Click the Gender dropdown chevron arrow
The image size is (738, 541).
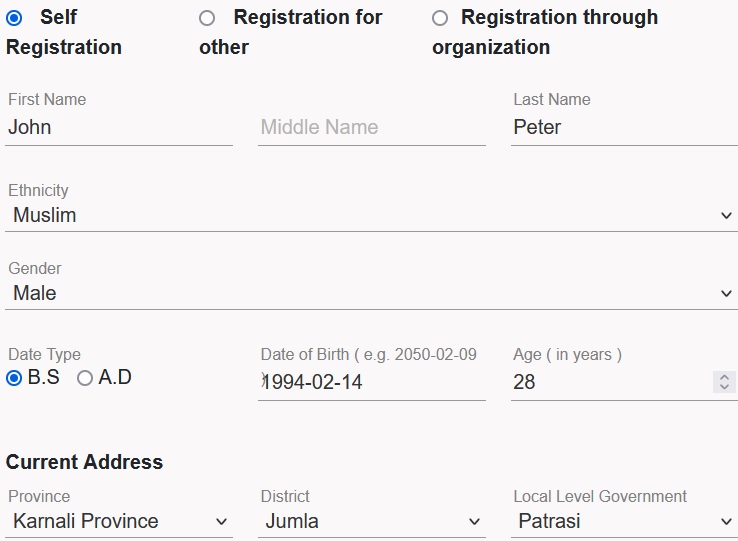[726, 294]
